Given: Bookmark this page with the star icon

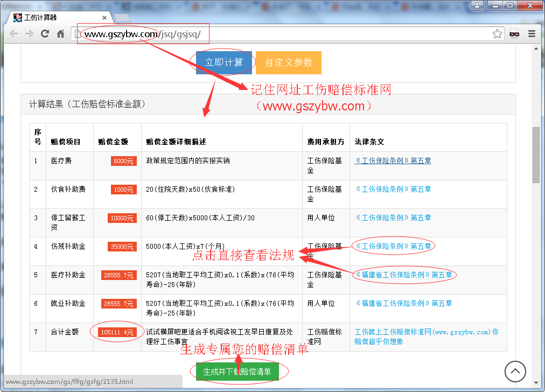Looking at the screenshot, I should 497,33.
